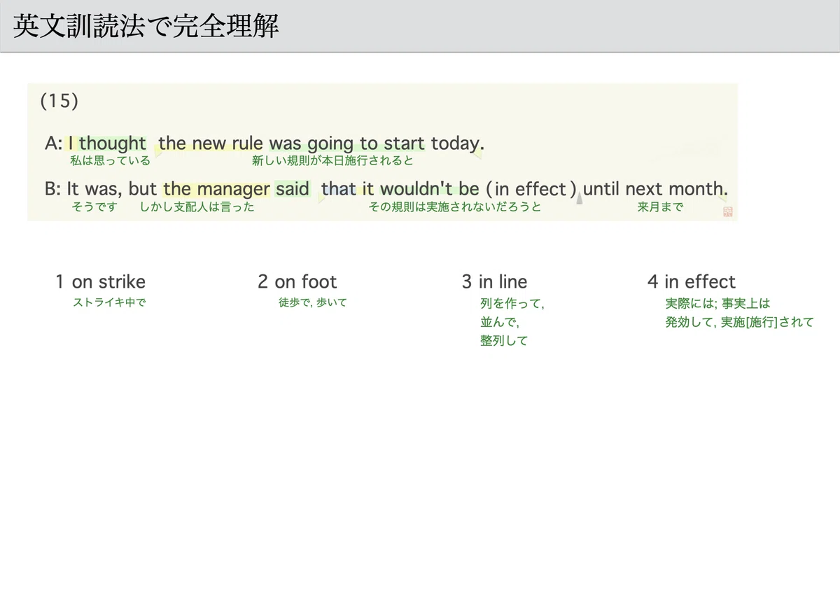Select answer option 4 'in effect'
This screenshot has height=616, width=840.
[692, 282]
